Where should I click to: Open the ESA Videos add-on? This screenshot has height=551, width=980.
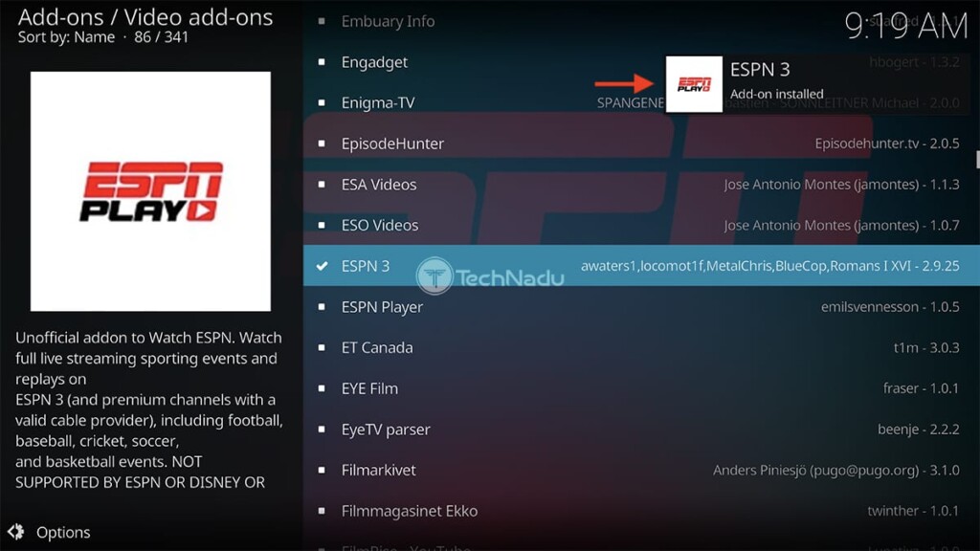(641, 185)
